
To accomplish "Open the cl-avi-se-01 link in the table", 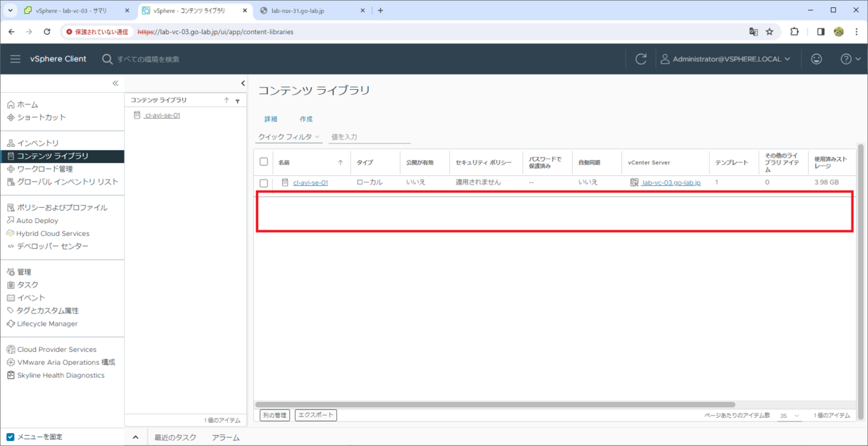I will pyautogui.click(x=310, y=182).
